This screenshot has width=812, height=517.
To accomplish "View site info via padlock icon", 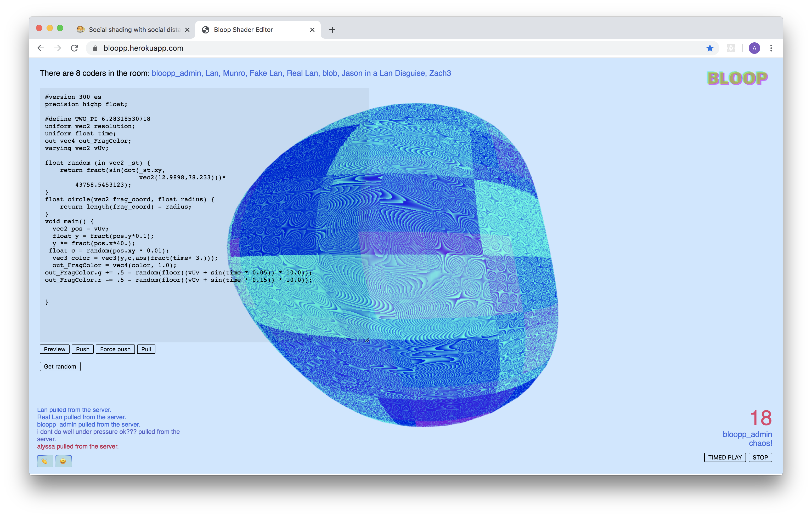I will [95, 48].
